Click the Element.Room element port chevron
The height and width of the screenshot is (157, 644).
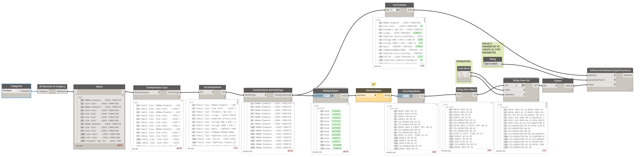[x=332, y=95]
